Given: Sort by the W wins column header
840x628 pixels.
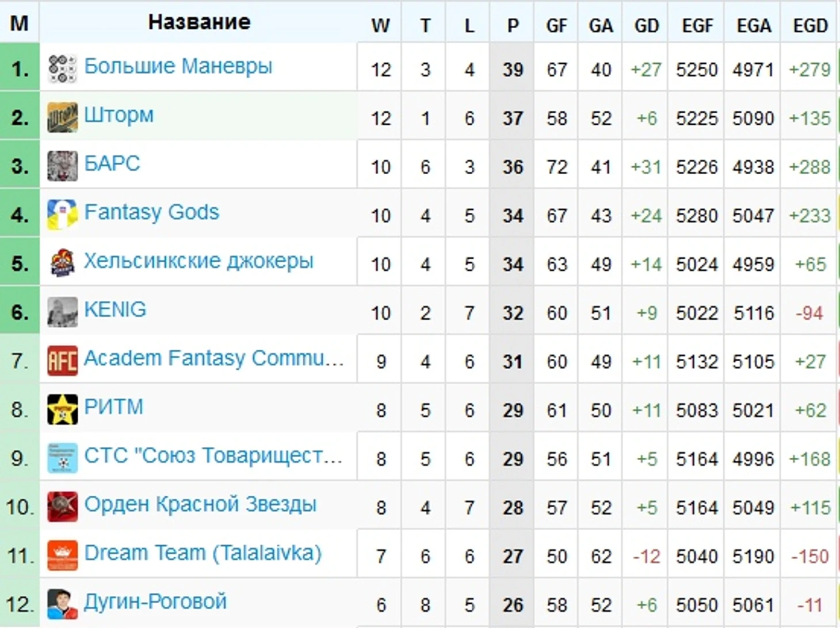Looking at the screenshot, I should click(380, 25).
